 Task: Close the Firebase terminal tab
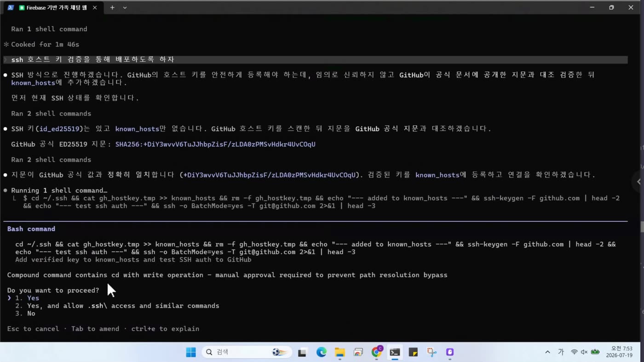pos(95,7)
